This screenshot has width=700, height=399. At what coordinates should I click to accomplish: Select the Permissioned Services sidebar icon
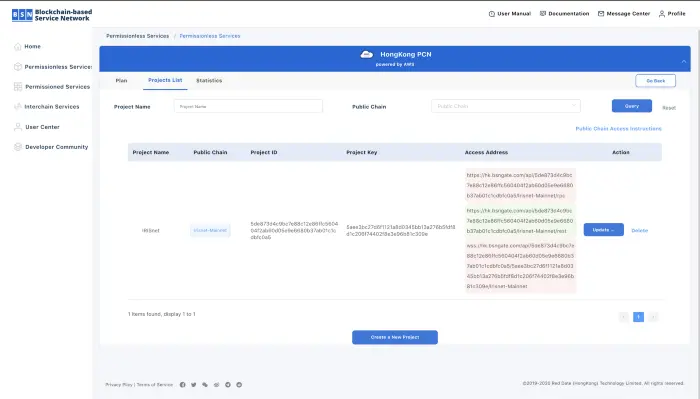tap(18, 87)
